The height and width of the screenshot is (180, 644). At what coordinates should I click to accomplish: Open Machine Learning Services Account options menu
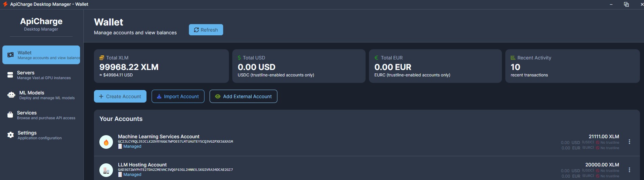coord(629,142)
